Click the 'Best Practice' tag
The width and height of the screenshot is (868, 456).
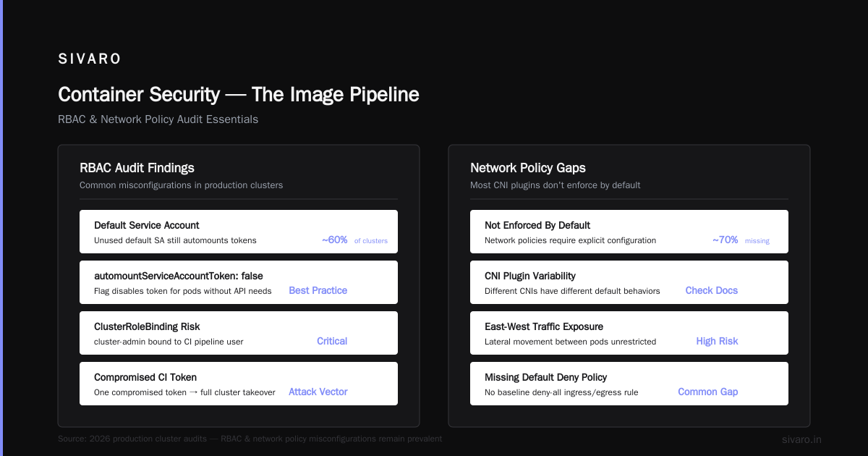(318, 290)
